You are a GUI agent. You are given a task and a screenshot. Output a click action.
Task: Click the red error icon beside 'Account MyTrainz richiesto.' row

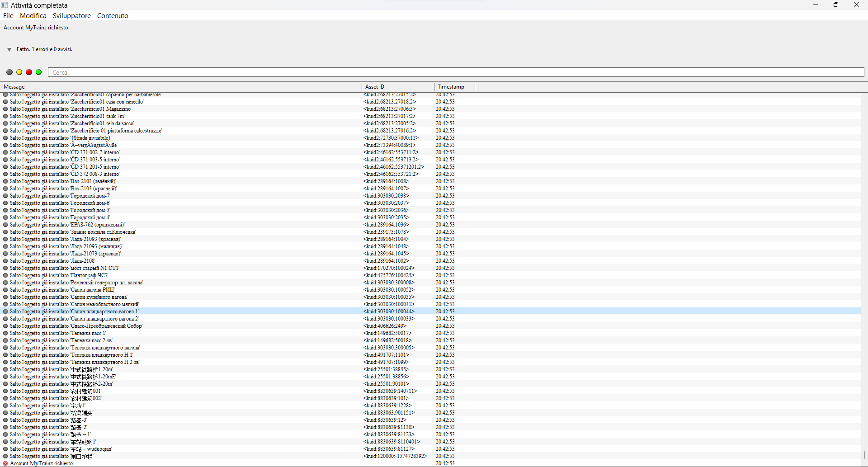pyautogui.click(x=5, y=463)
